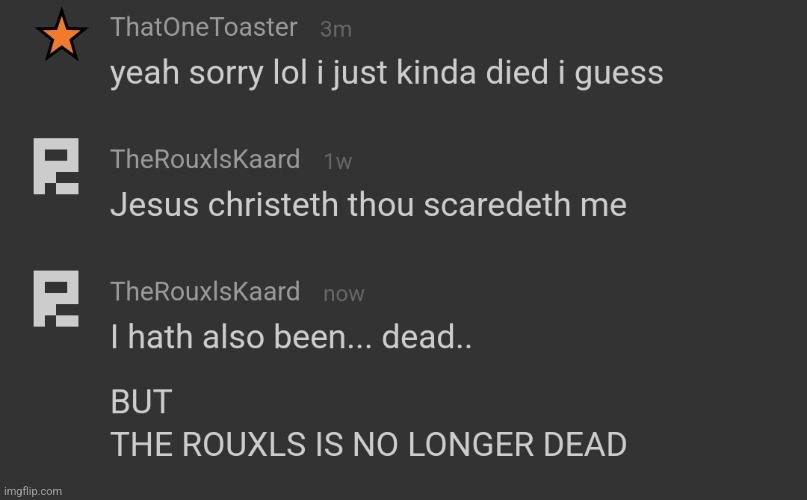Select the comment 'Jesus christeth thou scaredeth me'
The height and width of the screenshot is (500, 807).
pyautogui.click(x=369, y=204)
